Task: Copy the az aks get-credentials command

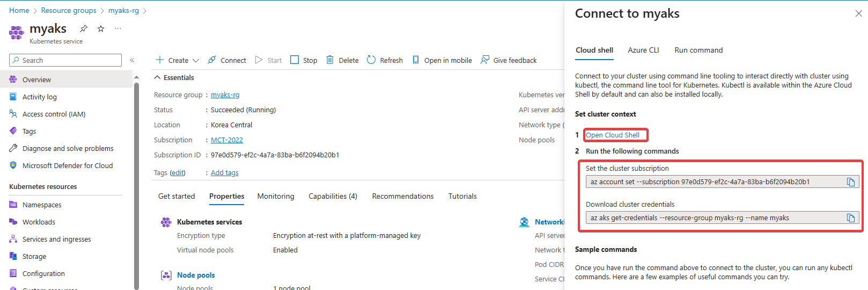Action: tap(851, 218)
